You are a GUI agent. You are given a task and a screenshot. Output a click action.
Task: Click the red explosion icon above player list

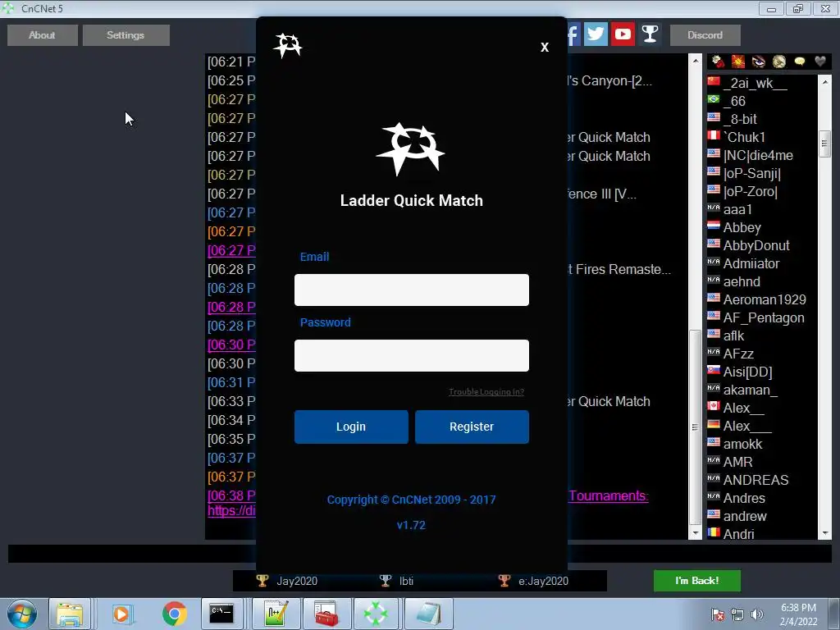coord(738,62)
